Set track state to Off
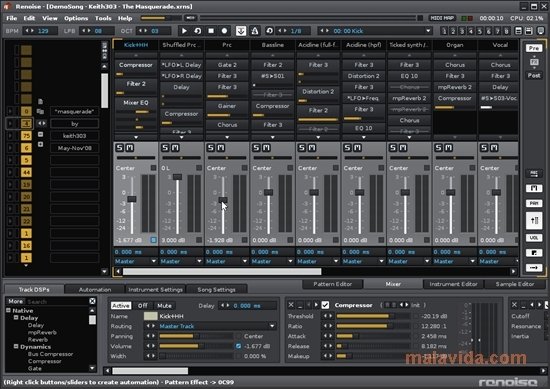The height and width of the screenshot is (389, 550). 142,306
